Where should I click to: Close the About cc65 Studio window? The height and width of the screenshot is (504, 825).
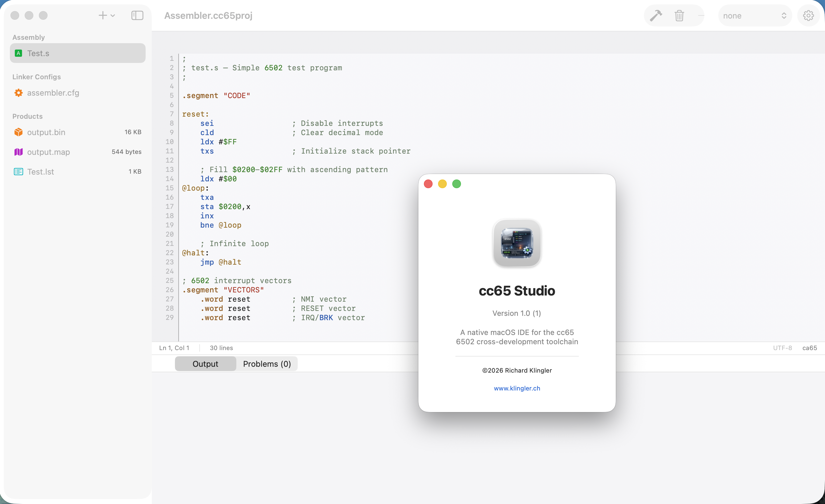click(x=428, y=184)
